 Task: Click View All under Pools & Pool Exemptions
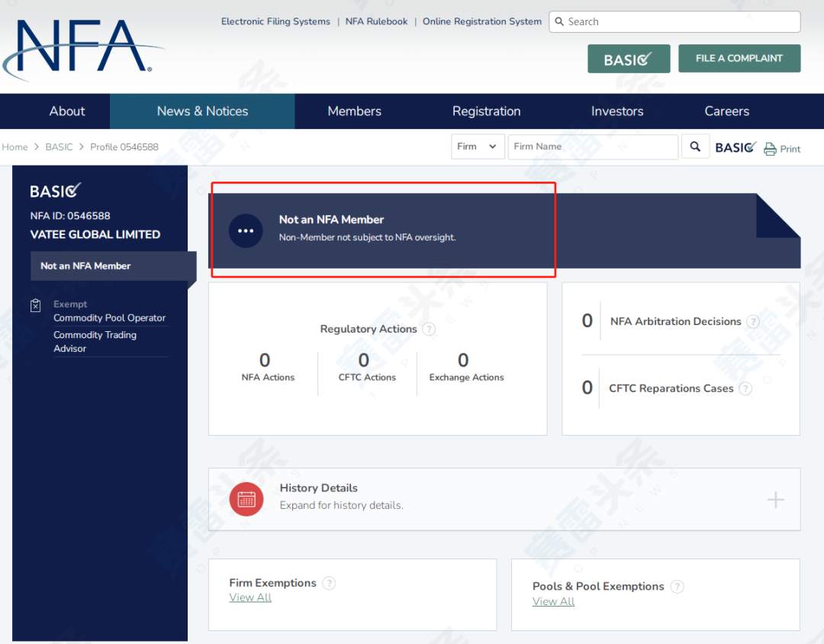point(553,601)
